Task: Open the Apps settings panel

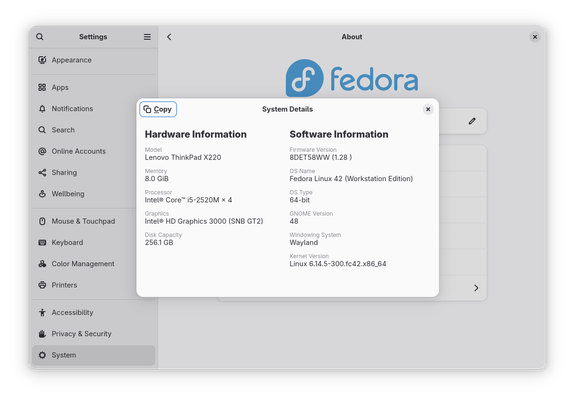Action: pos(94,87)
